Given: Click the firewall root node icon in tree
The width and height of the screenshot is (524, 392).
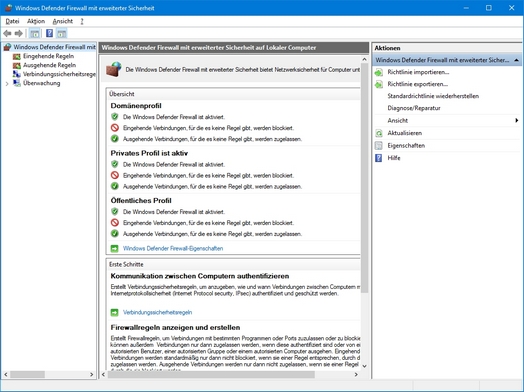Looking at the screenshot, I should click(x=8, y=47).
